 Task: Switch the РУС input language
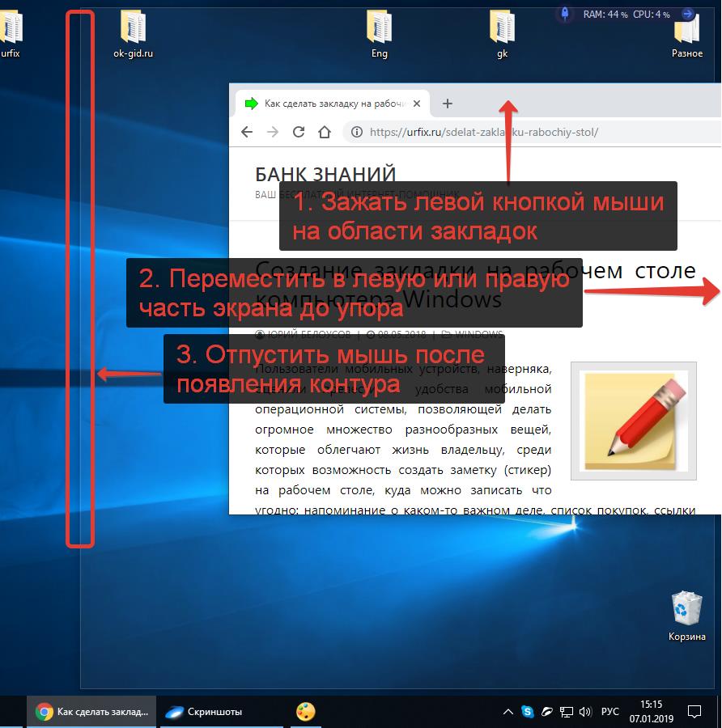click(610, 712)
